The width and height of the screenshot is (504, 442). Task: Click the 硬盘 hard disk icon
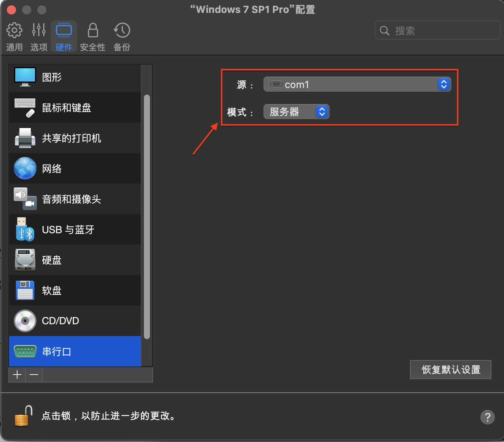25,260
